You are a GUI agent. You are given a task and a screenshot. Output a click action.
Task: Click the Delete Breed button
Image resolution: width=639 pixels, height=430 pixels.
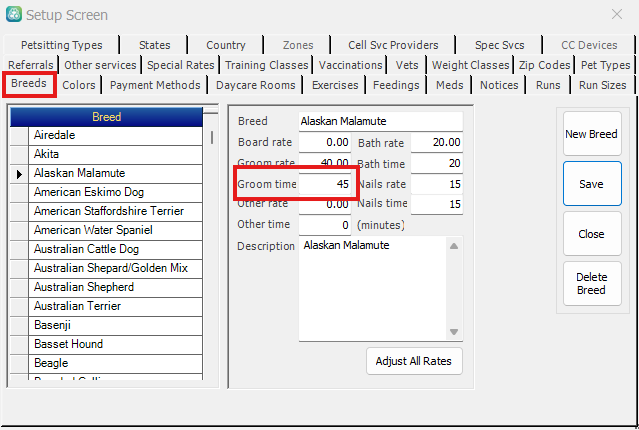pos(592,284)
